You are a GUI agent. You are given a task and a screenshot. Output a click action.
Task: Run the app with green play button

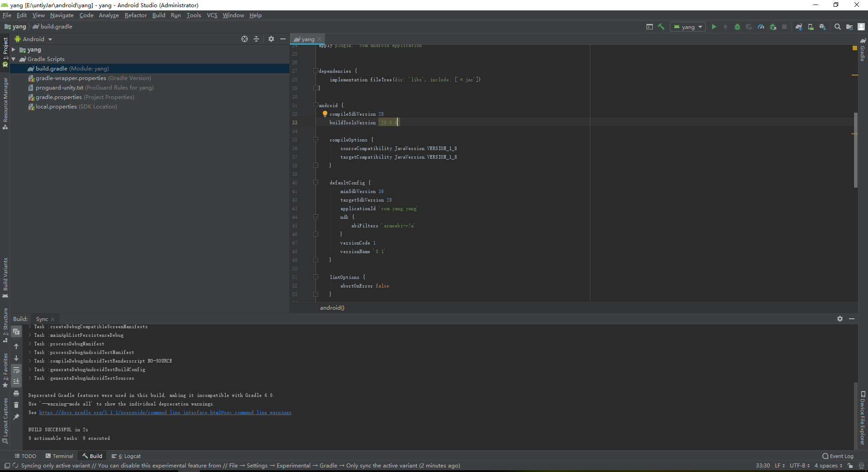[x=714, y=27]
